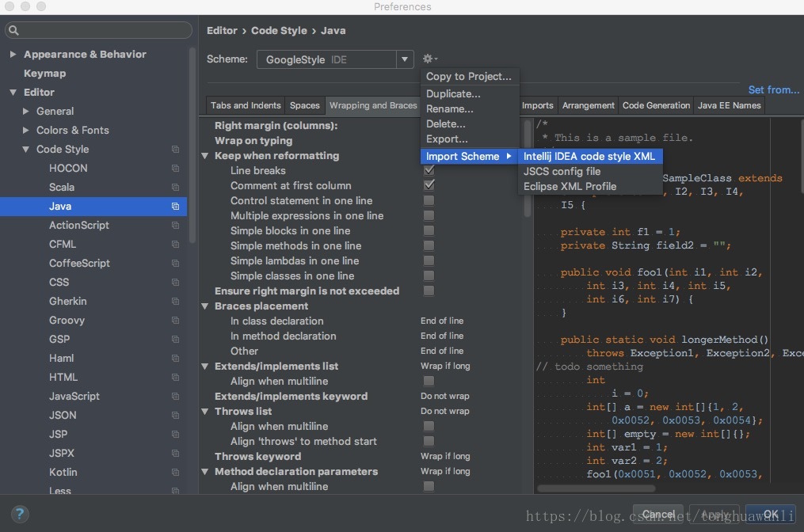Expand Appearance & Behavior in sidebar
The width and height of the screenshot is (804, 532).
pos(13,54)
